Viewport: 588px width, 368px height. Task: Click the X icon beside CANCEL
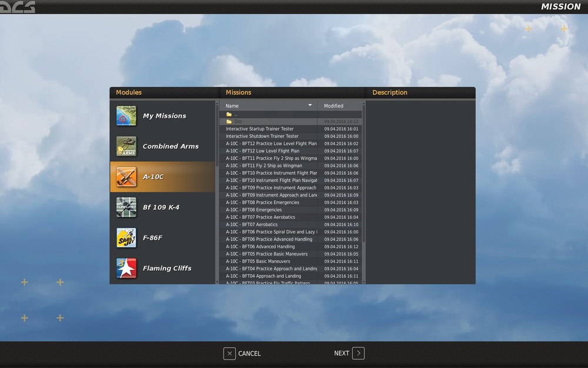(229, 353)
